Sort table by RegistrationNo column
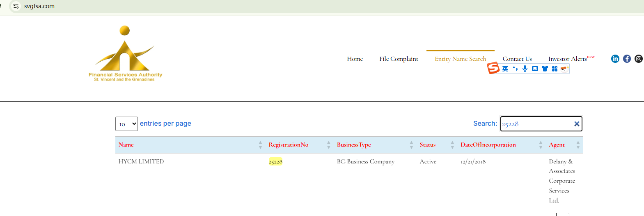This screenshot has width=644, height=216. [x=300, y=145]
